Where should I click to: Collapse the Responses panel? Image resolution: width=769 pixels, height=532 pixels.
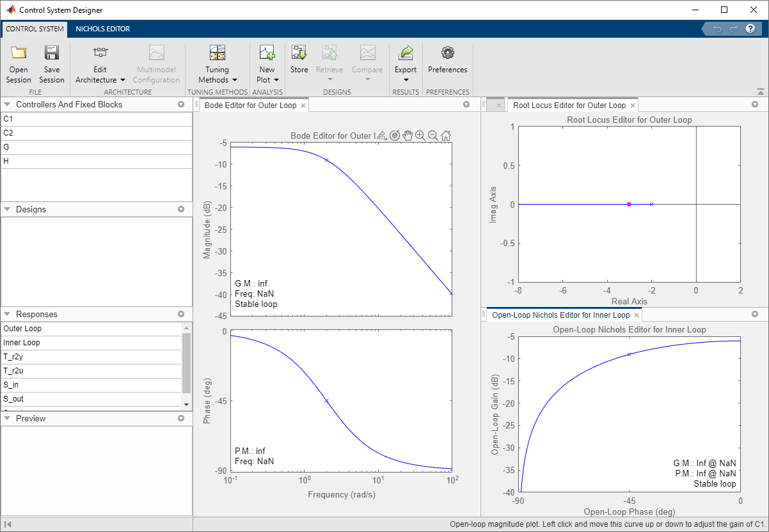(x=7, y=315)
